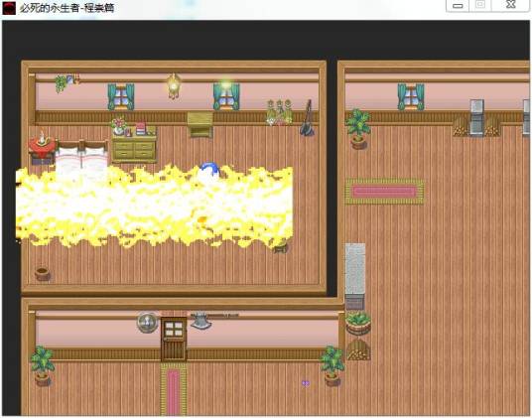Click the wall clock in bedroom
532x418 pixels.
pos(174,86)
